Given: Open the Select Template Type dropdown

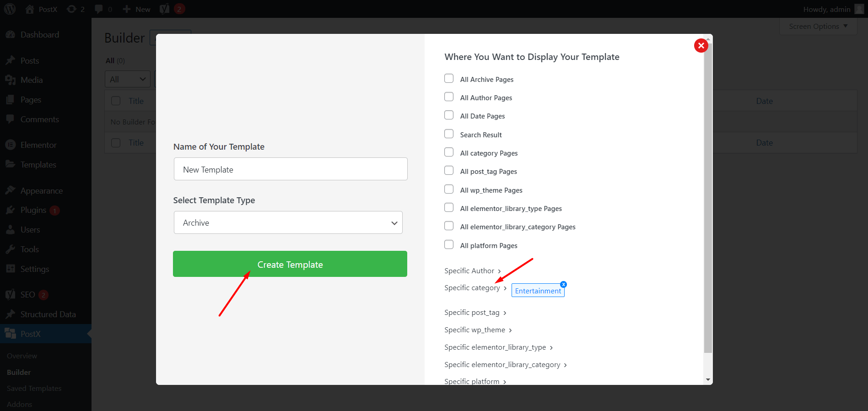Looking at the screenshot, I should 288,222.
